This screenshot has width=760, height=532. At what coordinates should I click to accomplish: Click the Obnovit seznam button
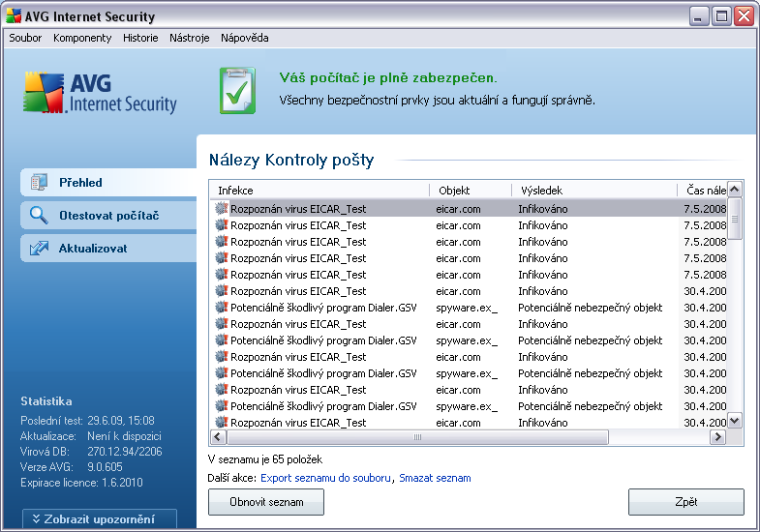click(266, 502)
